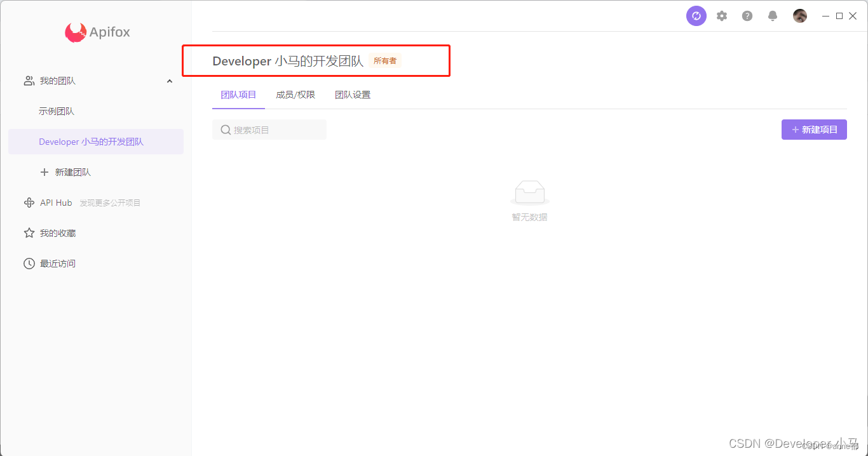Collapse the 我的团队 section chevron
The width and height of the screenshot is (868, 456).
(170, 81)
